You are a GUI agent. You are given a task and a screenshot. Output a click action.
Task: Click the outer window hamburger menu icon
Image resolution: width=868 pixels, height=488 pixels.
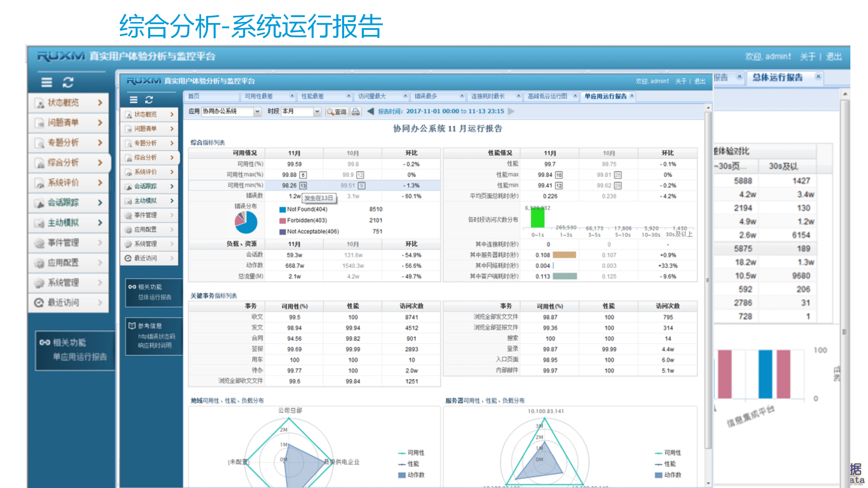coord(47,82)
